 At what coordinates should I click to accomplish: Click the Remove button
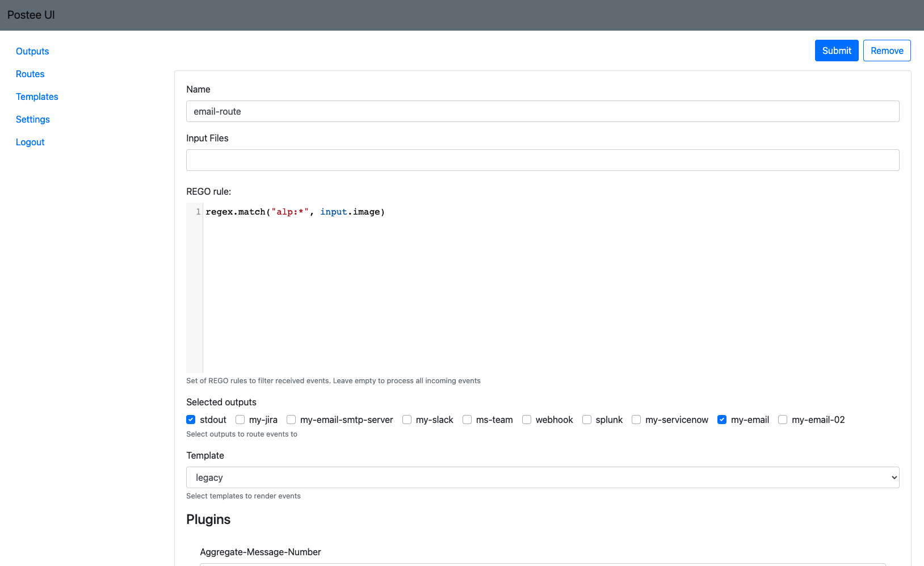[887, 51]
